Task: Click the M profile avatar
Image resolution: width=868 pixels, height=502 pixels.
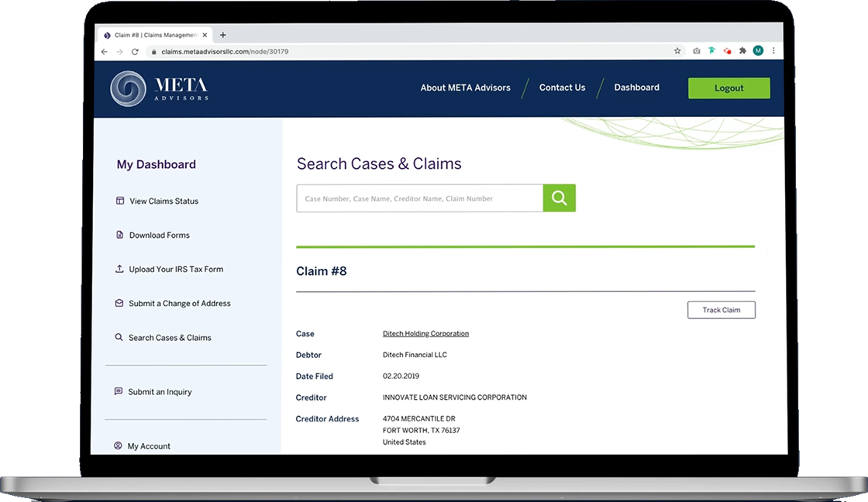Action: [759, 51]
